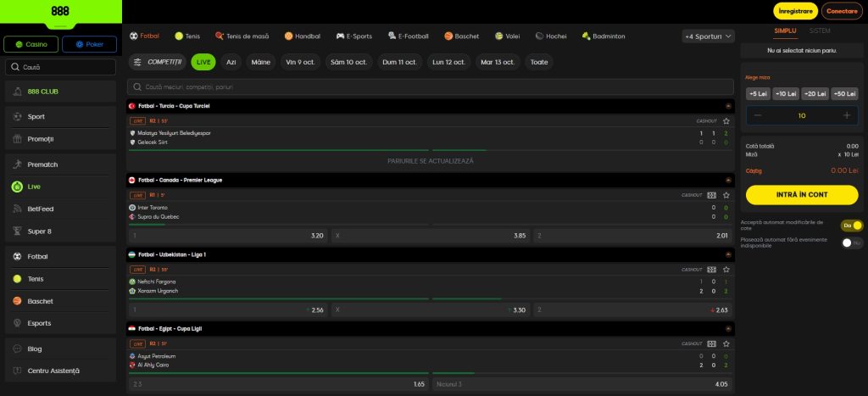Select the SISTEM betslip tab
Screen dimensions: 868x396
pyautogui.click(x=820, y=31)
